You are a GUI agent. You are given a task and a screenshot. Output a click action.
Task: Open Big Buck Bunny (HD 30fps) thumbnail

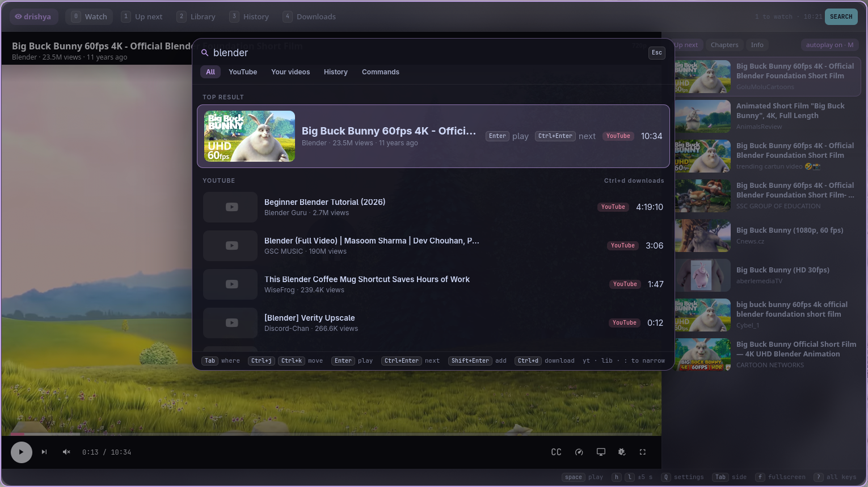pyautogui.click(x=702, y=275)
